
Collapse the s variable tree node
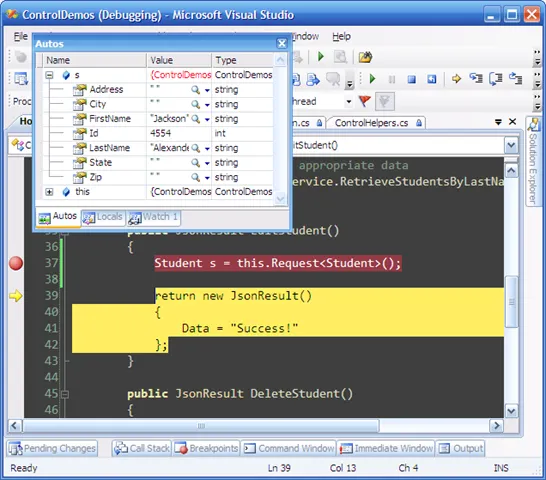49,75
